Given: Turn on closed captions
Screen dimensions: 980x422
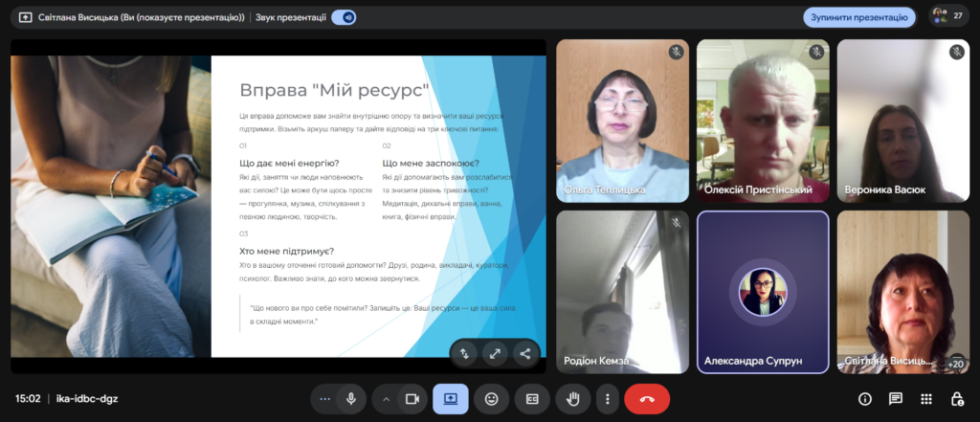Looking at the screenshot, I should (x=532, y=399).
